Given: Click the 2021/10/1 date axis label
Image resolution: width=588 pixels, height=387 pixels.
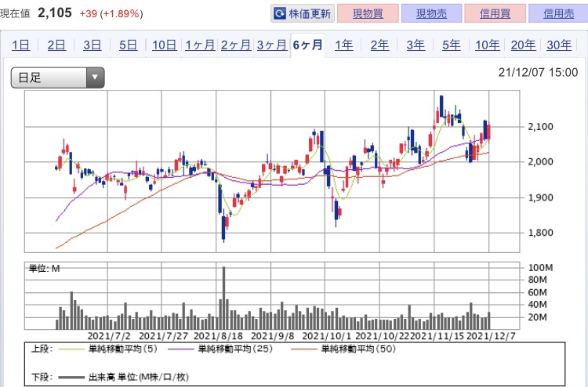Looking at the screenshot, I should [327, 335].
